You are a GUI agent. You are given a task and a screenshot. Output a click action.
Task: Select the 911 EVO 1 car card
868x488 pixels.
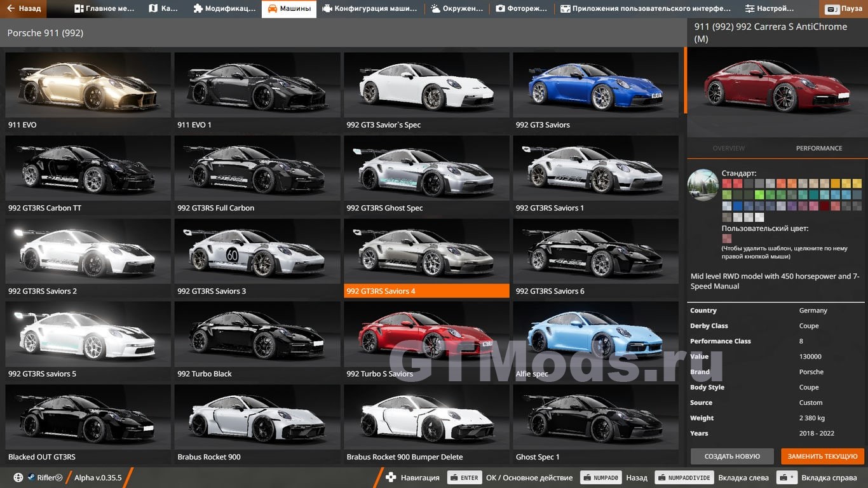coord(257,91)
